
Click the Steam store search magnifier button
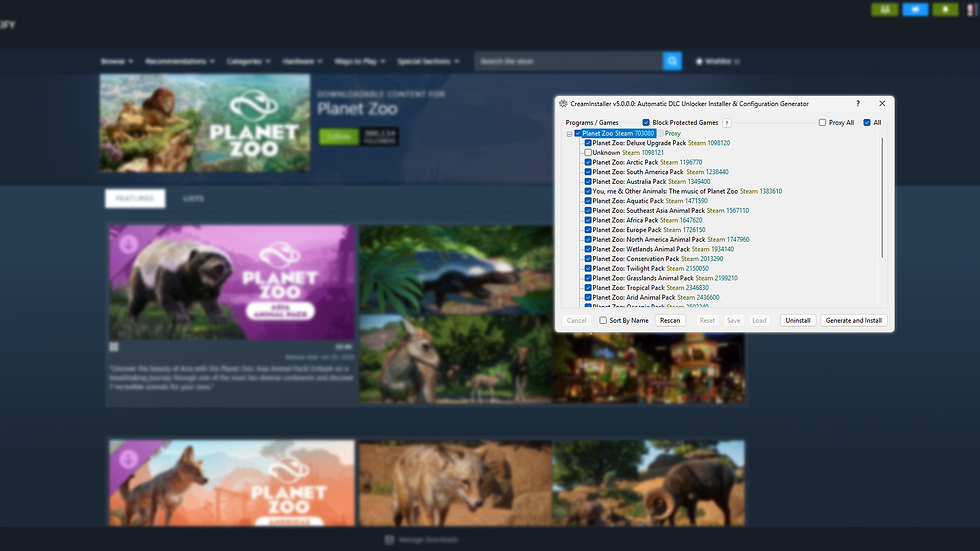point(672,61)
